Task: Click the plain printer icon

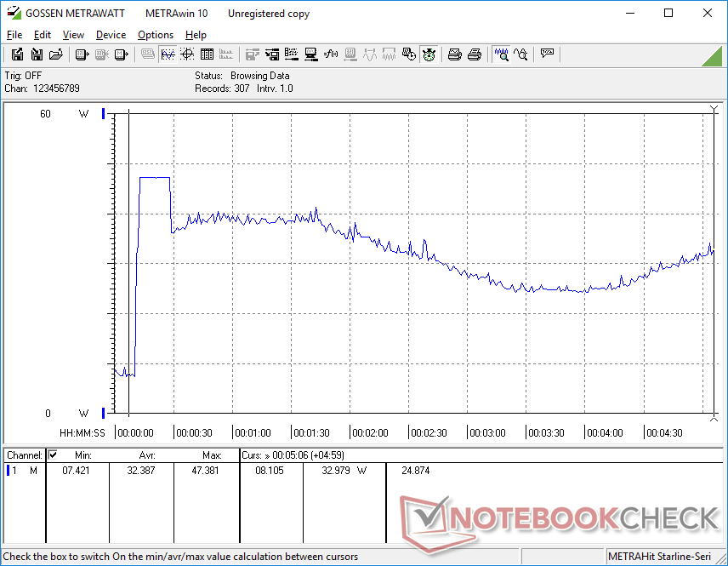Action: point(474,54)
